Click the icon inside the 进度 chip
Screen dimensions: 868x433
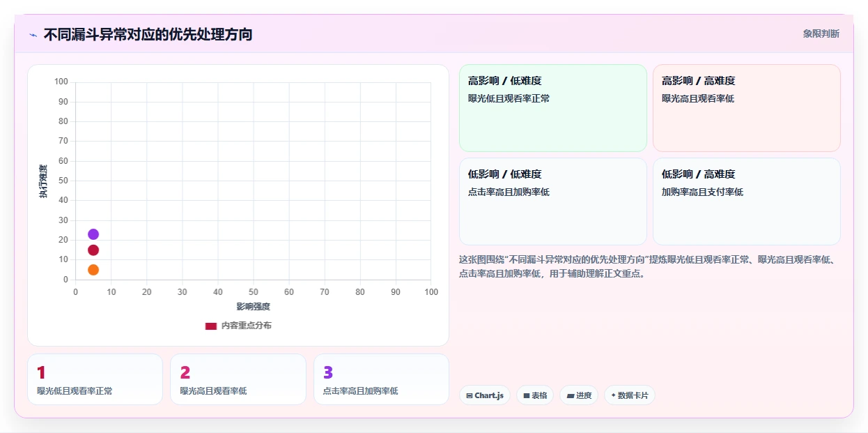pos(571,395)
